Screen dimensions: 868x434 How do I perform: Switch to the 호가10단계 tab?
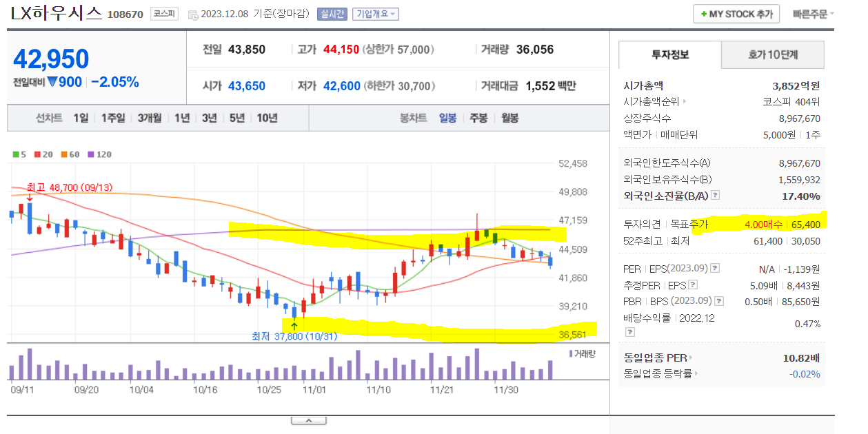tap(773, 54)
